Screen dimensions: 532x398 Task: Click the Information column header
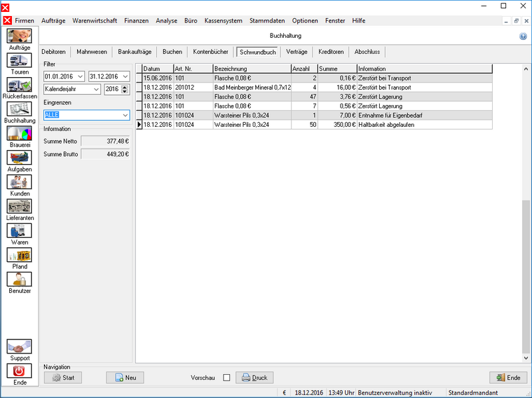pyautogui.click(x=424, y=69)
